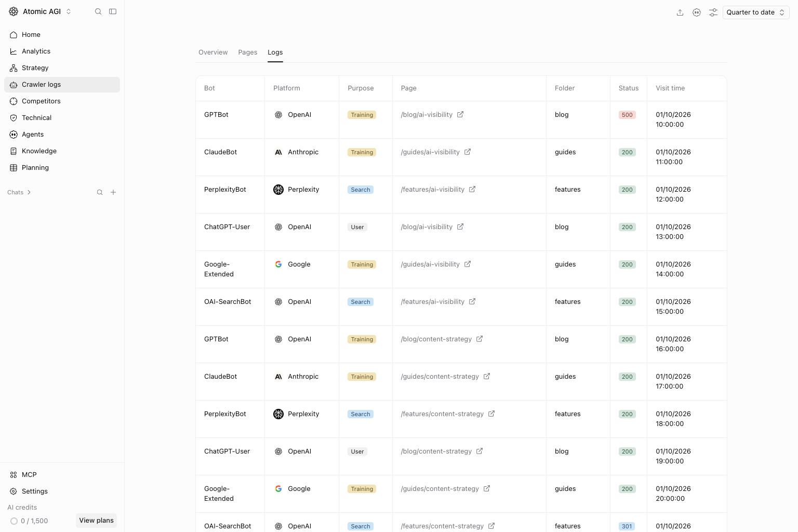Viewport: 798px width, 532px height.
Task: Switch to the Pages tab
Action: click(x=248, y=52)
